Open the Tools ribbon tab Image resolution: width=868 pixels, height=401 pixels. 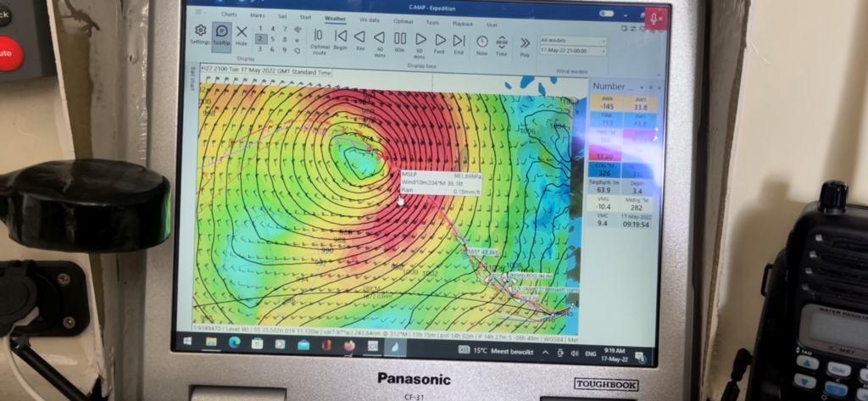point(433,23)
